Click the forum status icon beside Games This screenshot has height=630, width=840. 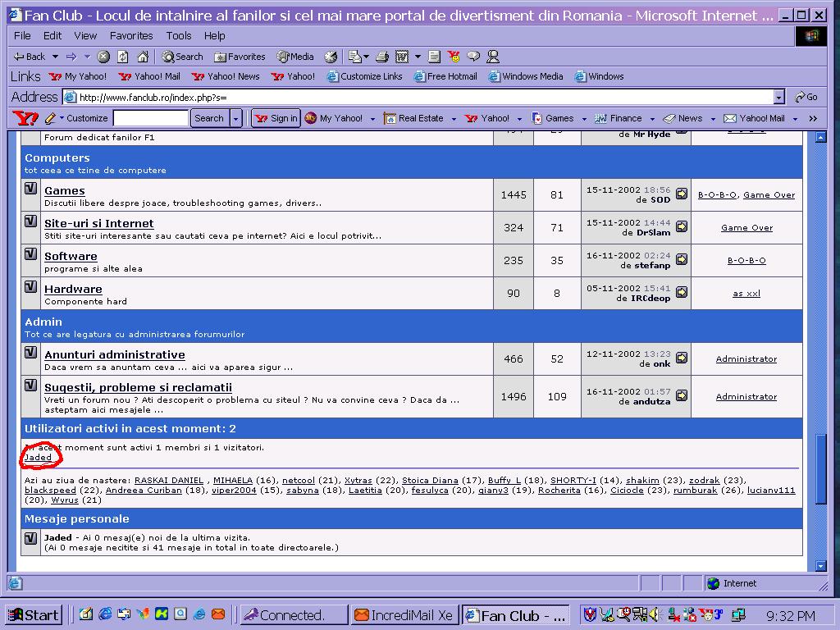pyautogui.click(x=31, y=189)
